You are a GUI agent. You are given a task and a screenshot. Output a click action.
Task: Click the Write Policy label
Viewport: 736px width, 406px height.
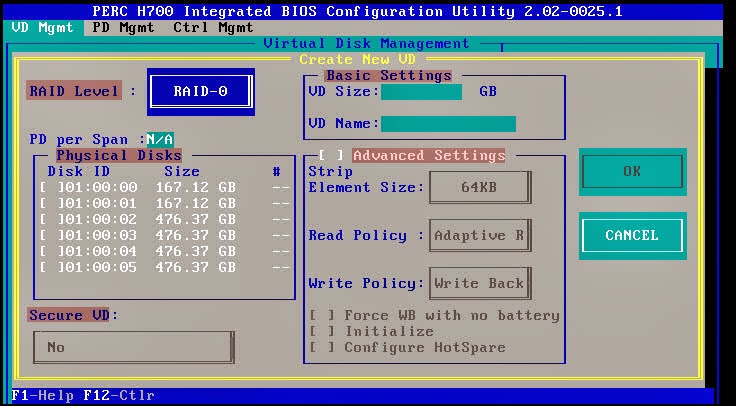tap(366, 283)
